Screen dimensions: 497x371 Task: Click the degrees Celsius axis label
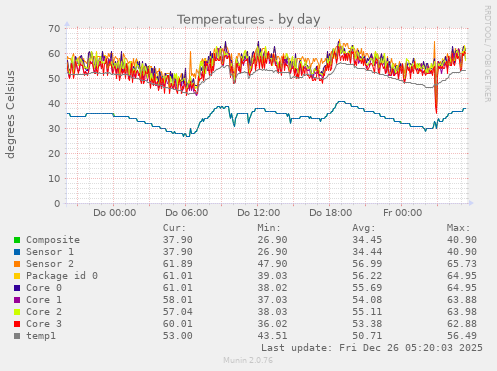click(10, 114)
